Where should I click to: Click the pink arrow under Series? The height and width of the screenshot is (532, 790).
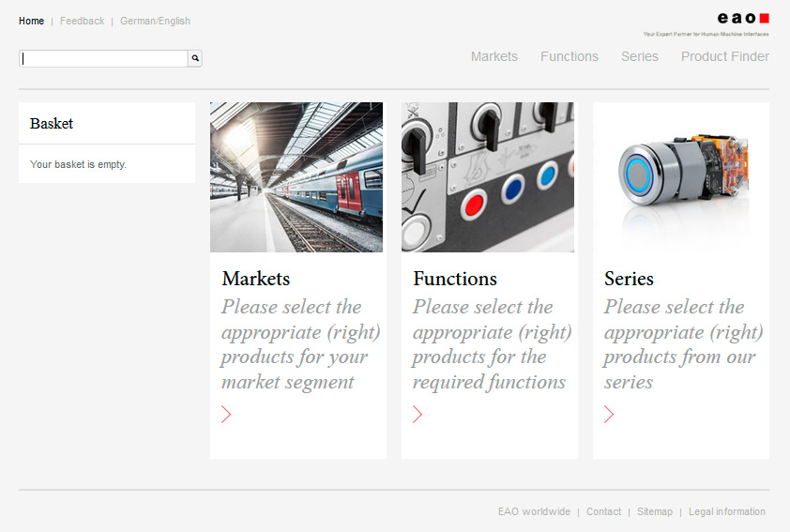point(609,414)
